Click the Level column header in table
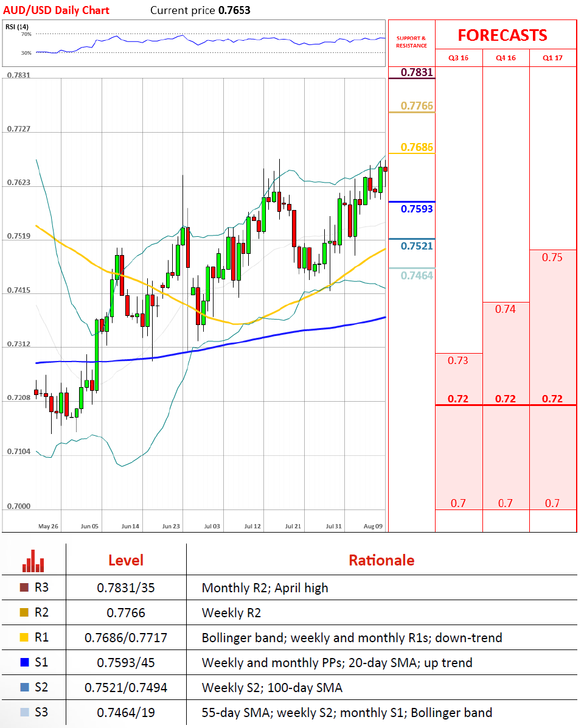The height and width of the screenshot is (728, 584). coord(126,561)
